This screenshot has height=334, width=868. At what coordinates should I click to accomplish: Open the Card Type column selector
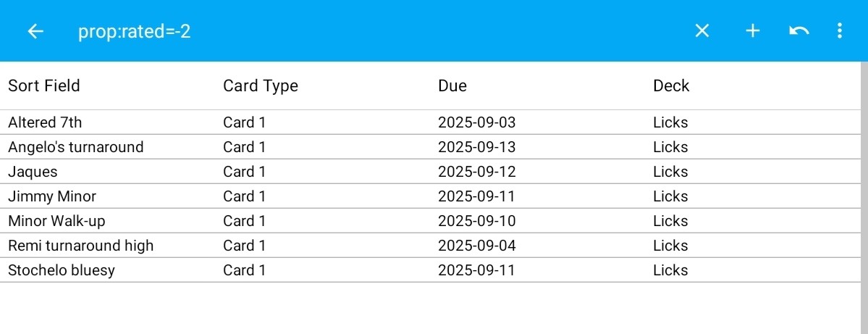(x=261, y=85)
